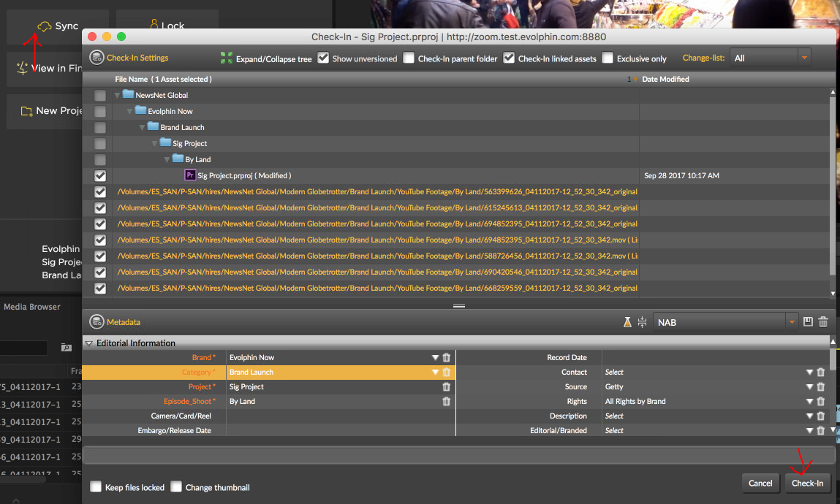
Task: Open the Brand Evolphin Now dropdown arrow
Action: pos(435,357)
